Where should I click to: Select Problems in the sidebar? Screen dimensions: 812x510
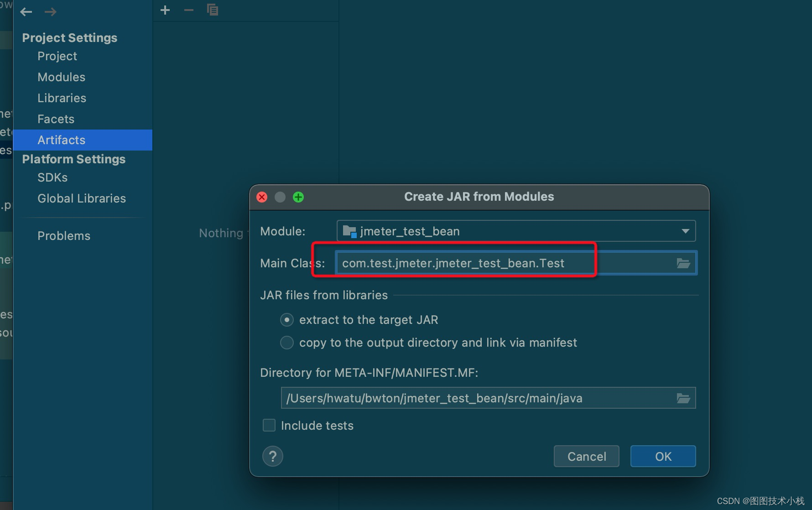click(x=63, y=235)
